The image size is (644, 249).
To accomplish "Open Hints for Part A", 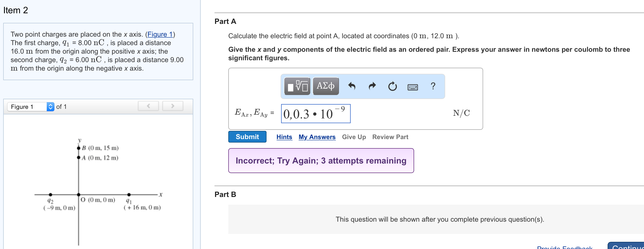I will pyautogui.click(x=284, y=137).
